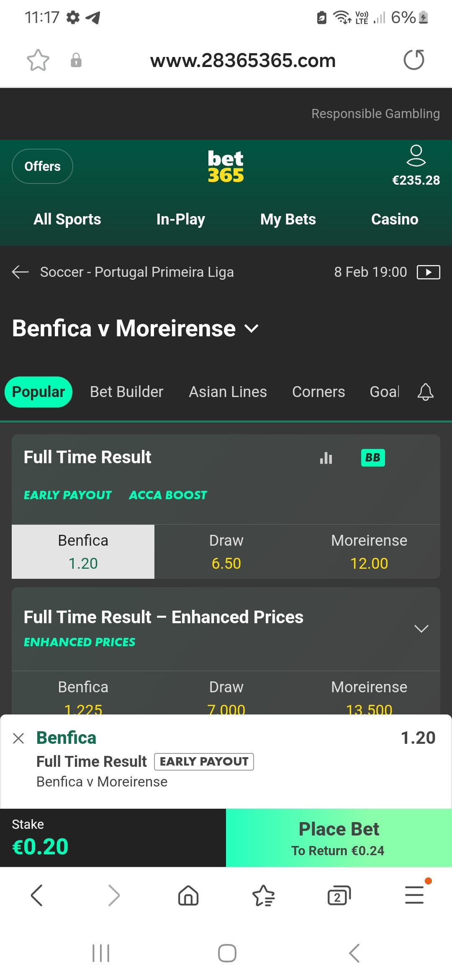Deselect Benfica 1.20 odds selection

(x=83, y=552)
